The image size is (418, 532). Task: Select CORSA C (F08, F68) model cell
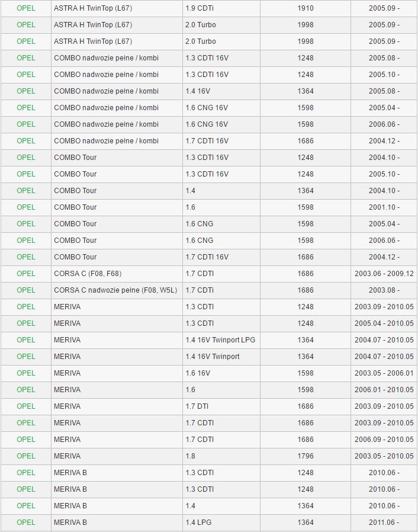[88, 274]
